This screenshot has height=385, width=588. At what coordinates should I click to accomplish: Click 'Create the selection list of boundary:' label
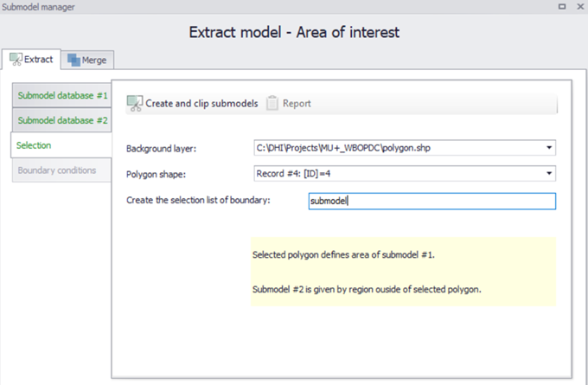(x=198, y=200)
